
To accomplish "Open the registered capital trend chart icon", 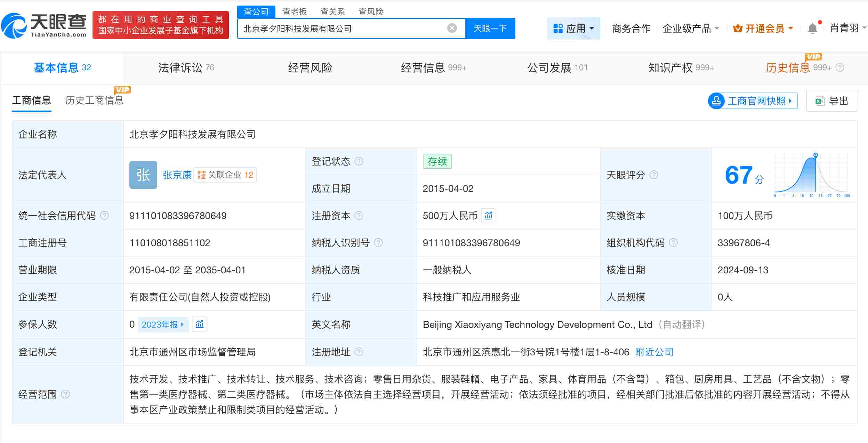I will click(489, 216).
